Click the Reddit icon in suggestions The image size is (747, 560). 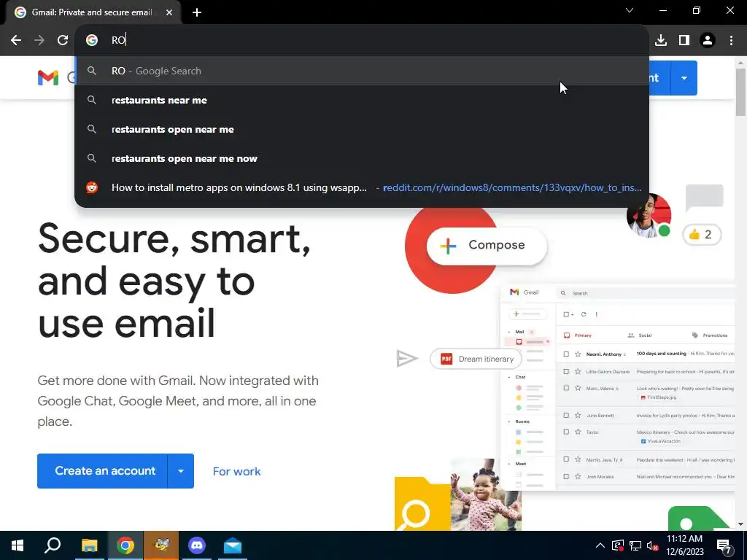92,187
